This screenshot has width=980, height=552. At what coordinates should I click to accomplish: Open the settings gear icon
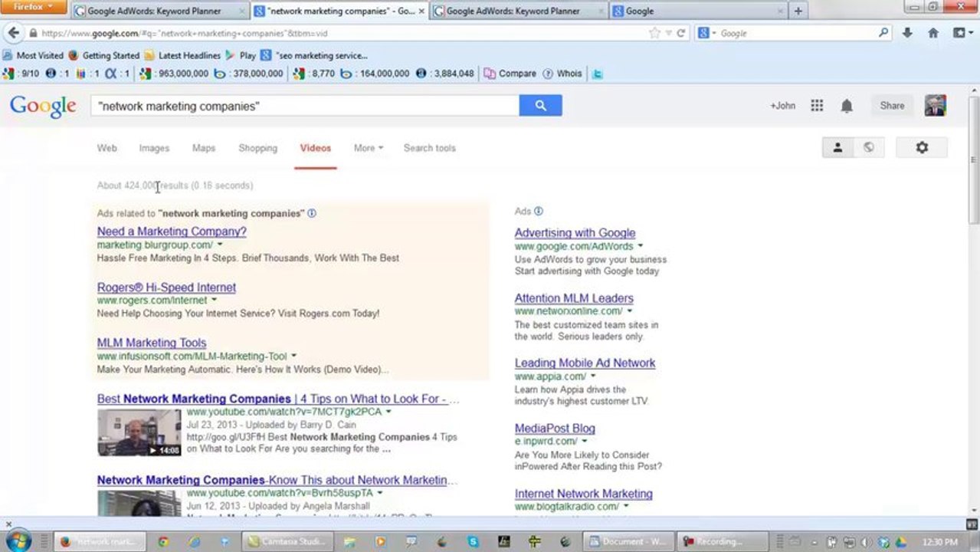pyautogui.click(x=922, y=147)
